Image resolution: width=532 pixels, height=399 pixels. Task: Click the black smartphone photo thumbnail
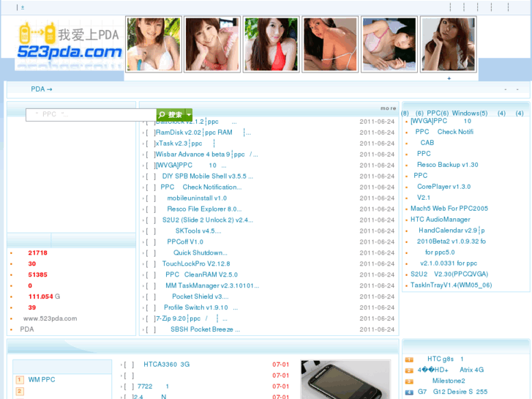coord(345,380)
